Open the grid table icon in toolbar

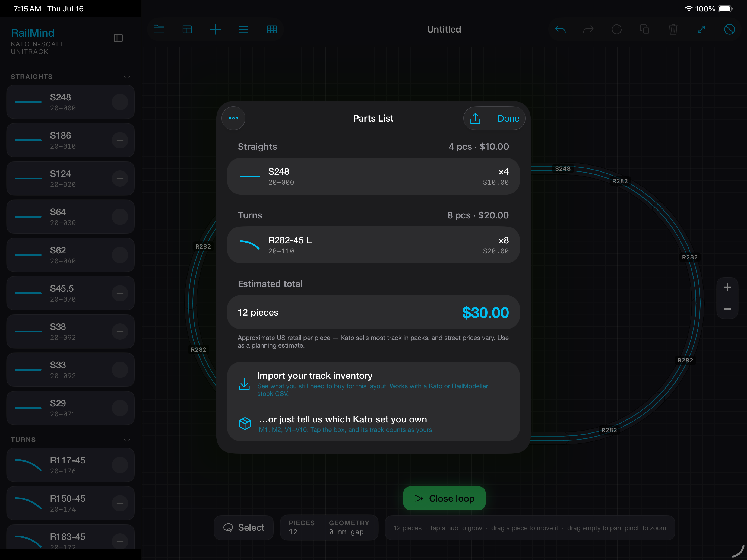pos(272,29)
